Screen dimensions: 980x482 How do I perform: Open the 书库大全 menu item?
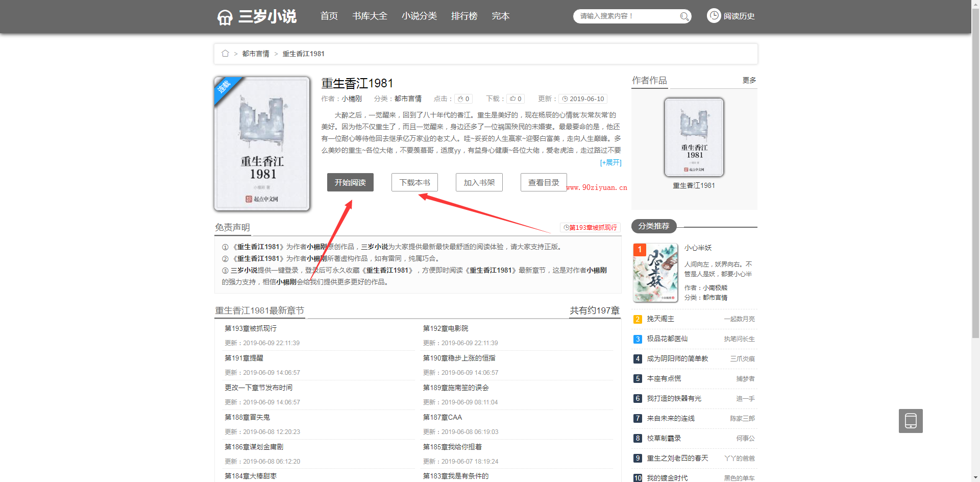tap(370, 16)
